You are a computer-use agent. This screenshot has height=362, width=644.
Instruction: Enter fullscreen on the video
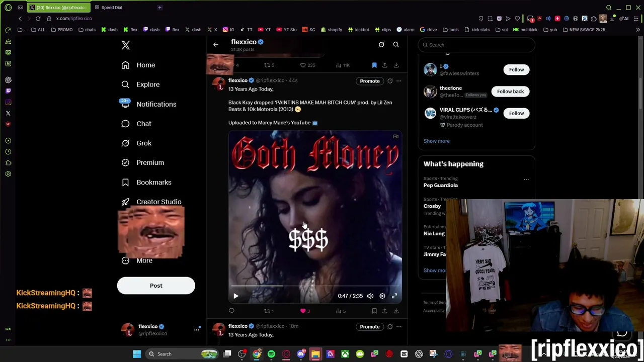(394, 296)
